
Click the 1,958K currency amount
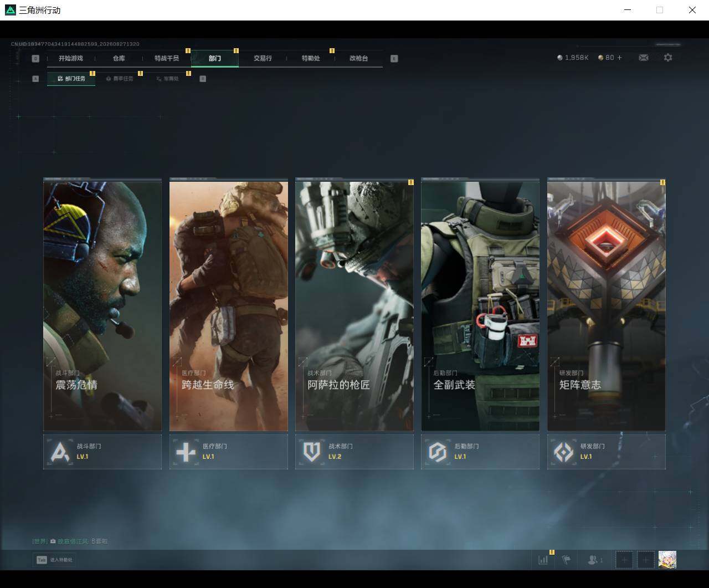pyautogui.click(x=577, y=58)
